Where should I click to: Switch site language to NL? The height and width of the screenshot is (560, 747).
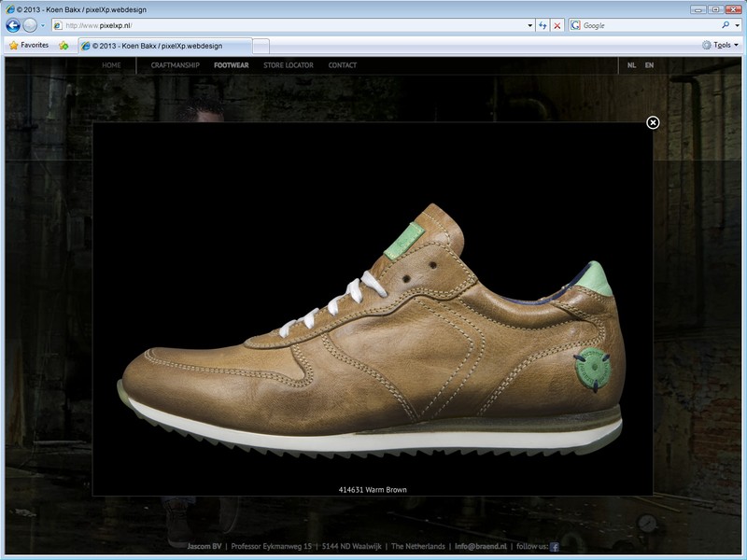point(631,65)
